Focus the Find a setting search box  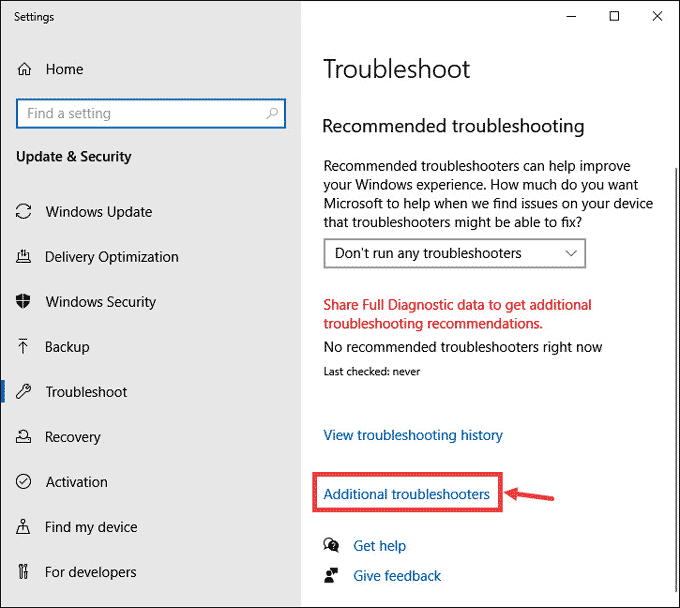click(151, 114)
